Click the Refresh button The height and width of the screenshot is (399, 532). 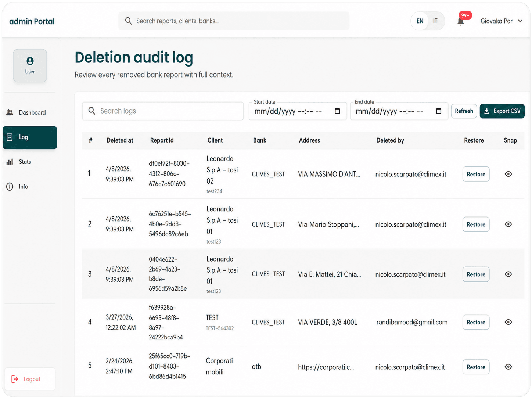coord(464,111)
